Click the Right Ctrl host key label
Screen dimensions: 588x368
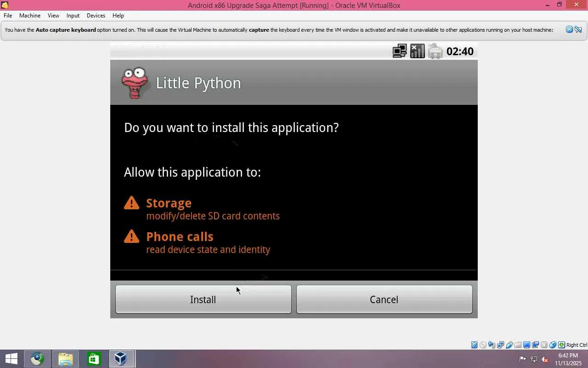click(x=577, y=345)
